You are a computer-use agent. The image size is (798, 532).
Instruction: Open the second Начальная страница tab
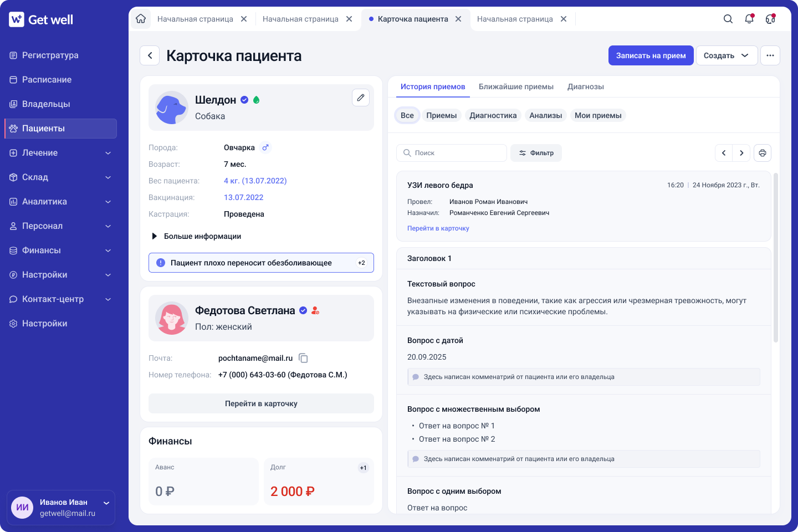[300, 19]
